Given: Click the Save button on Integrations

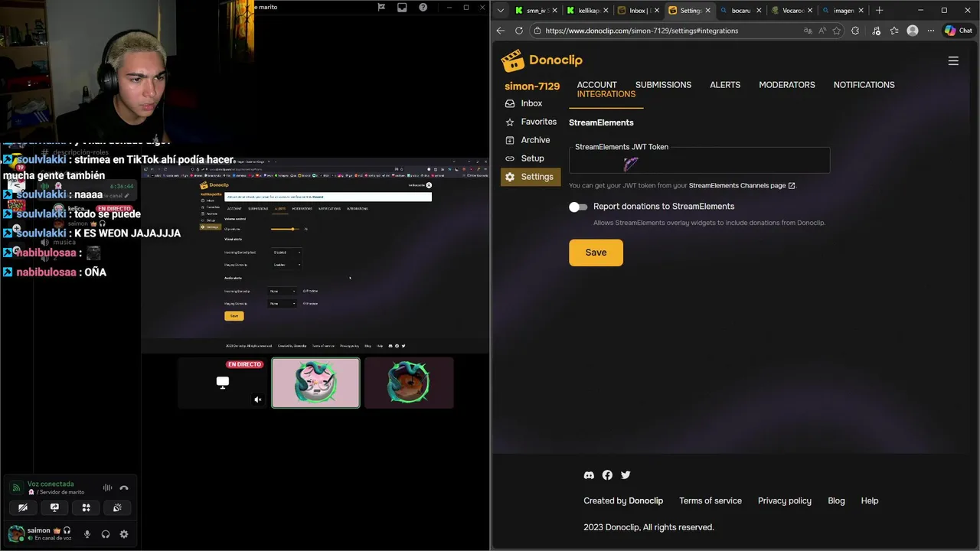Looking at the screenshot, I should [x=596, y=253].
